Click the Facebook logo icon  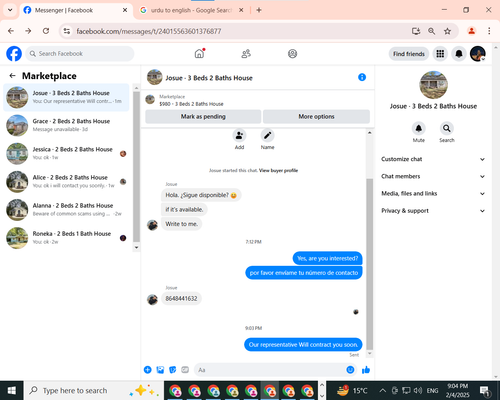click(14, 54)
